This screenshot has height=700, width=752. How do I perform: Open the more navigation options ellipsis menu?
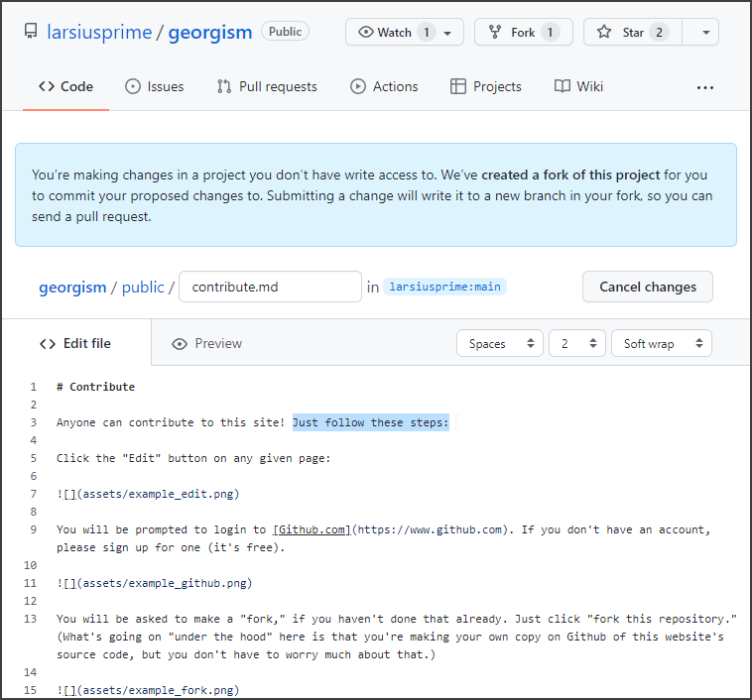[x=705, y=87]
